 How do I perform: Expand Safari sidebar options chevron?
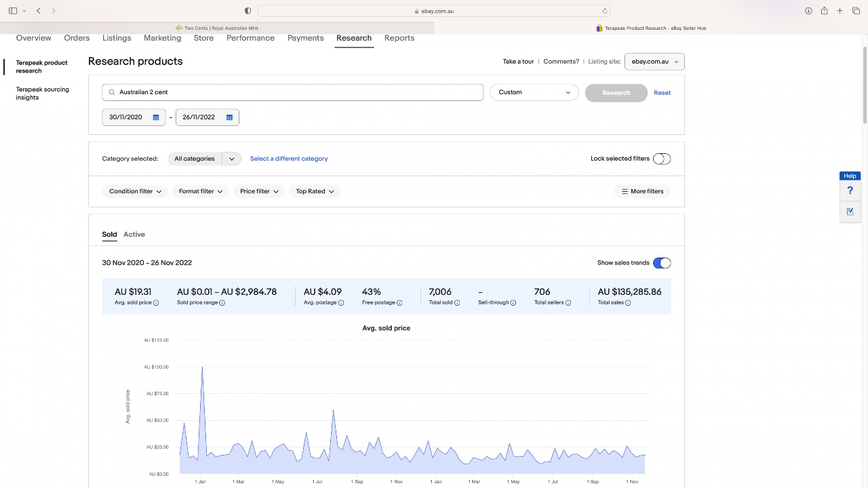coord(24,11)
